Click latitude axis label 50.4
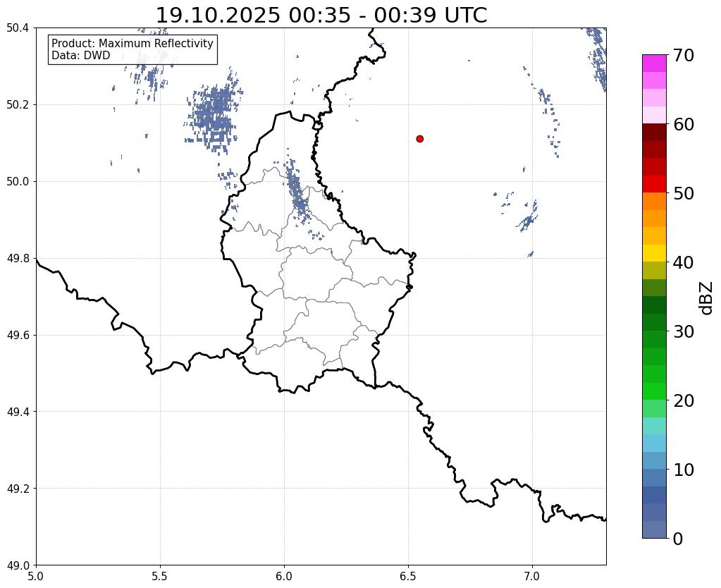 click(18, 28)
